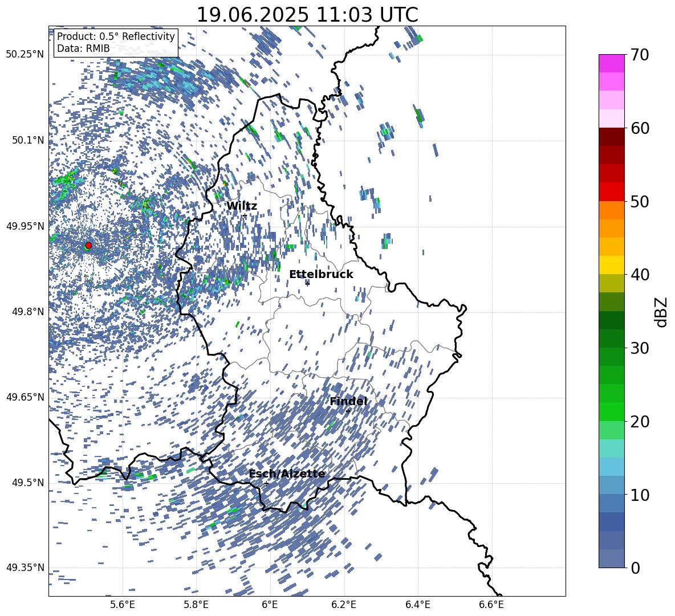The width and height of the screenshot is (675, 616).
Task: Click the 6.2°E longitude tick label
Action: coord(344,605)
